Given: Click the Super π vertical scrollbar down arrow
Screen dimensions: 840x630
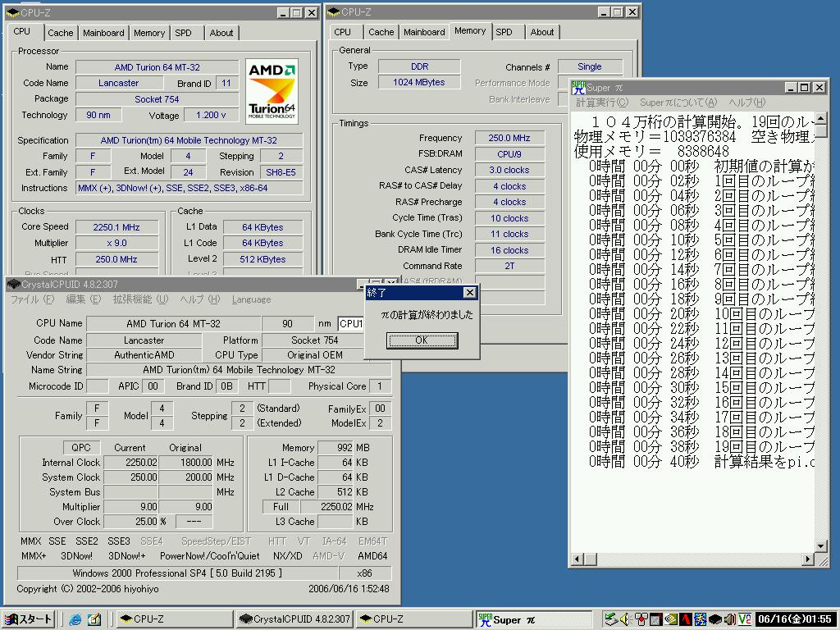Looking at the screenshot, I should (820, 546).
